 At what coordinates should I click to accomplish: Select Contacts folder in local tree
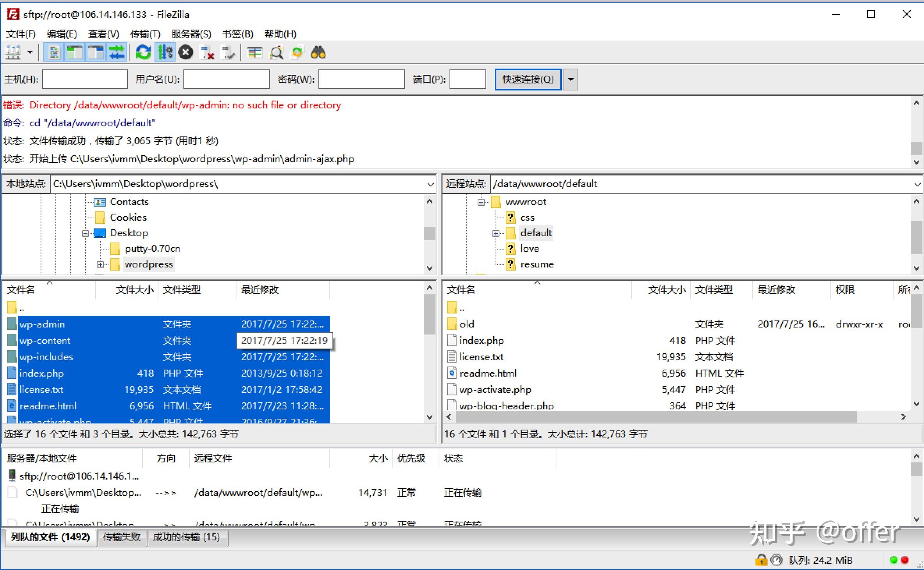coord(129,202)
